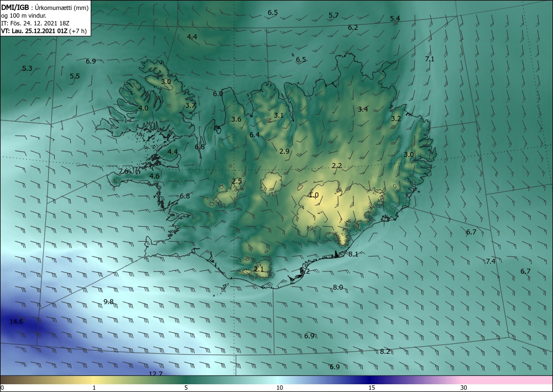This screenshot has height=392, width=553.
Task: Click the legend tick label 15
Action: 372,388
